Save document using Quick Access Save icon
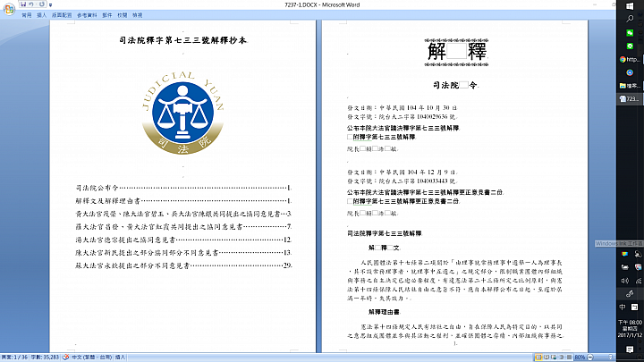644x362 pixels. [23, 4]
